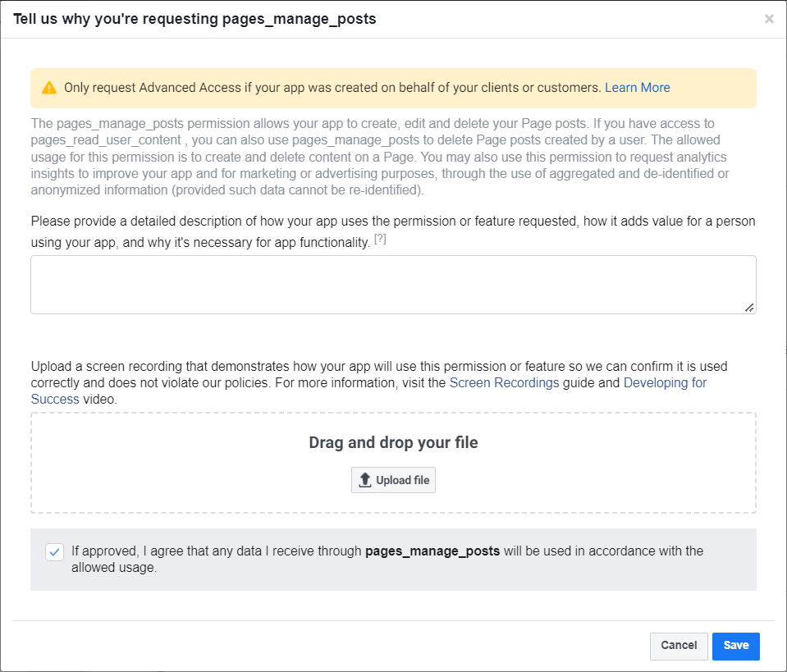The image size is (787, 672).
Task: Click the bold pages_manage_posts text in agreement
Action: [x=432, y=551]
